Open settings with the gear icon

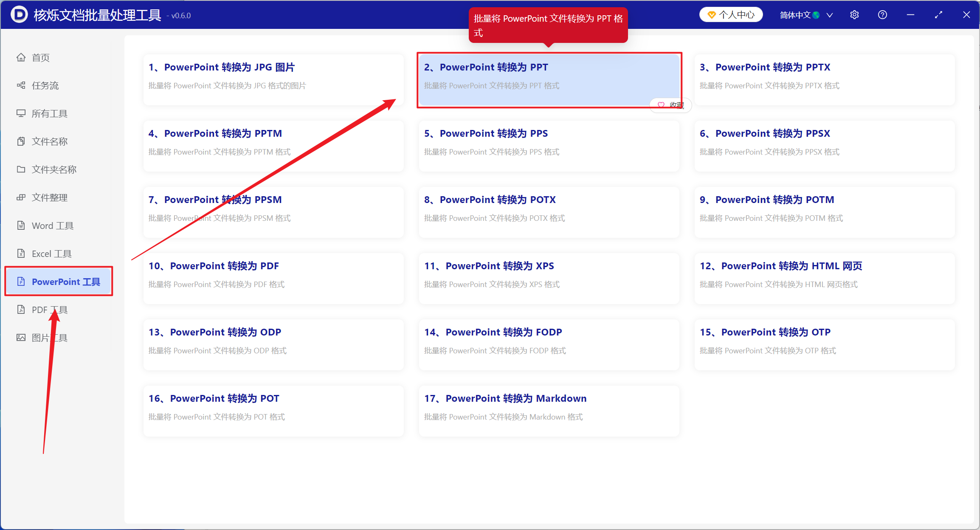click(854, 15)
